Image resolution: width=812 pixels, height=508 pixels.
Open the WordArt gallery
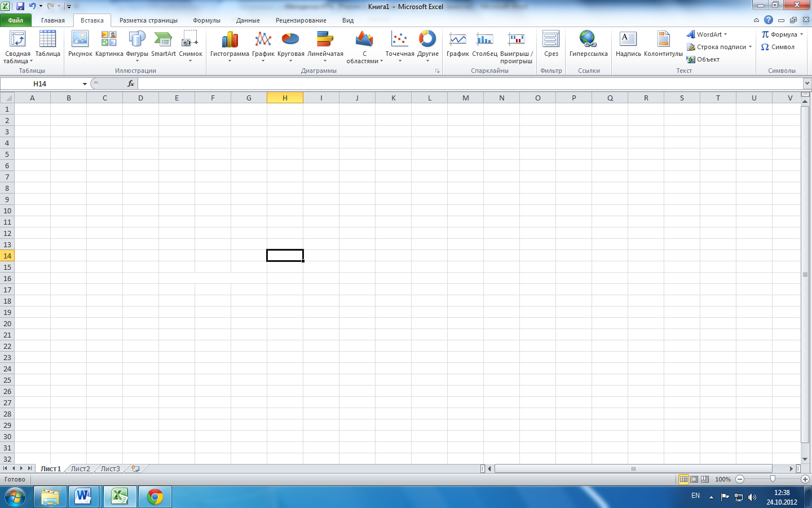click(707, 34)
